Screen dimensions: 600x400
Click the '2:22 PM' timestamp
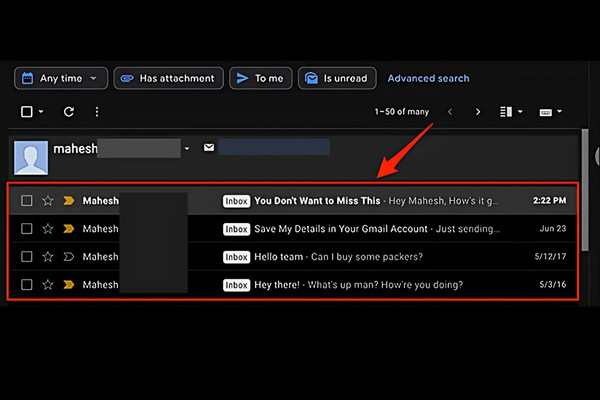(549, 201)
